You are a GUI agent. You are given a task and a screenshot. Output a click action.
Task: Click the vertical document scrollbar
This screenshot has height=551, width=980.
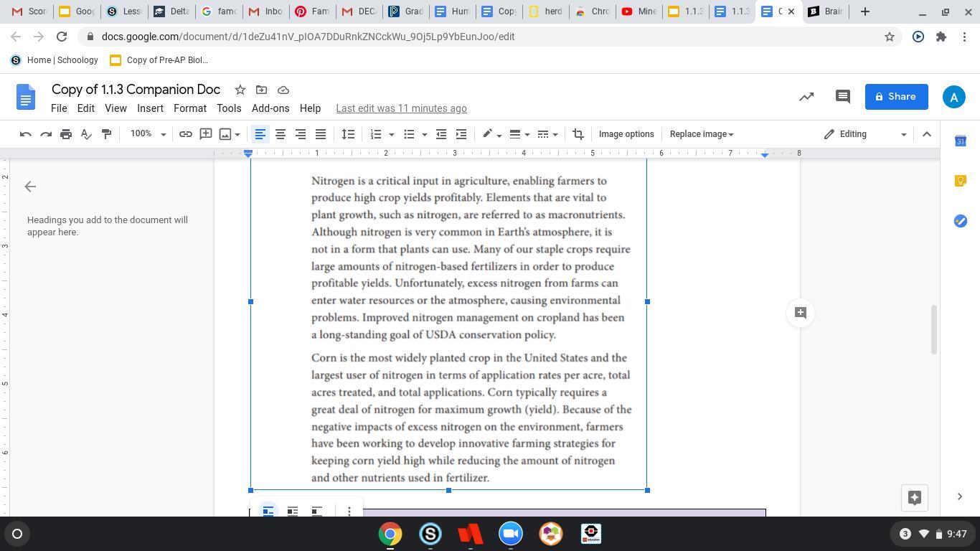pyautogui.click(x=934, y=329)
